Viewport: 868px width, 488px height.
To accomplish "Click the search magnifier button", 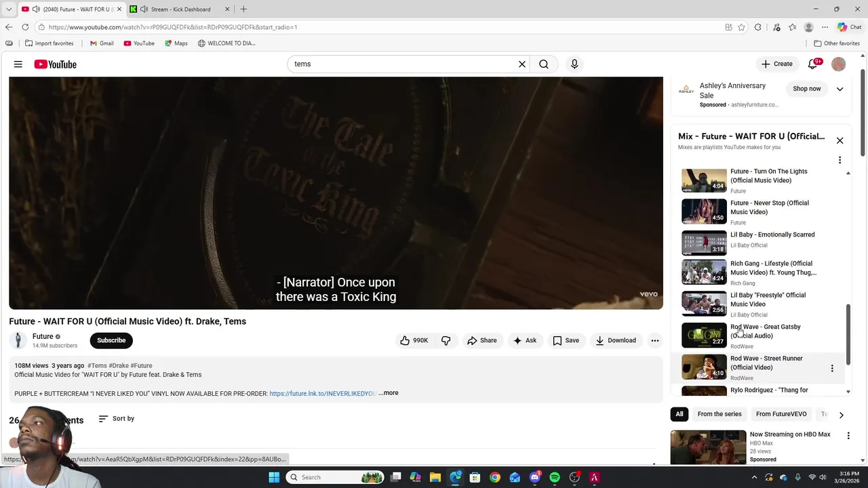I will pos(544,64).
